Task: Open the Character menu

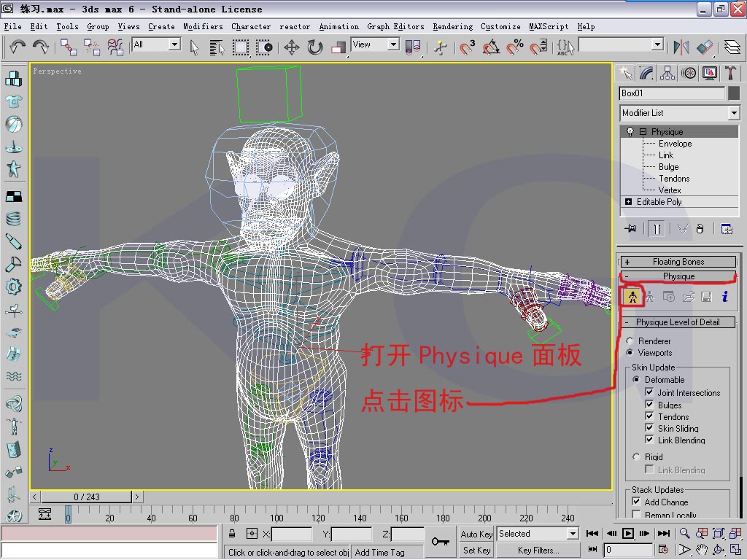Action: 251,27
